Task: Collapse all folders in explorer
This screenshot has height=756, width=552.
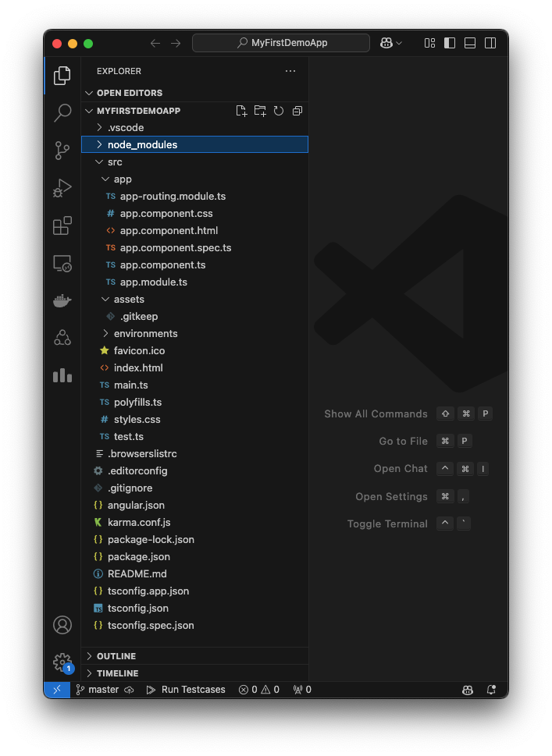Action: [x=297, y=111]
